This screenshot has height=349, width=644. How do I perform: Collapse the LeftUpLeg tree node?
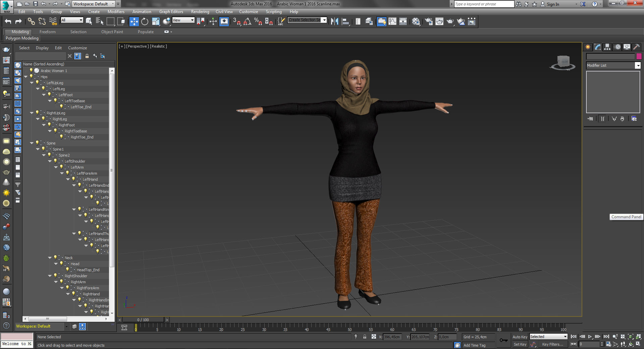[x=32, y=83]
